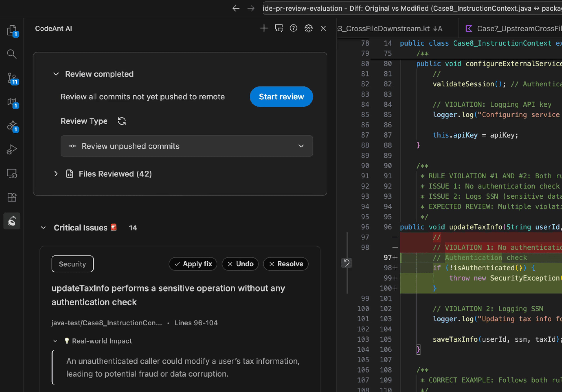Click the Kotlin icon on Case7 tab
Screen dimensions: 562x392
click(469, 29)
